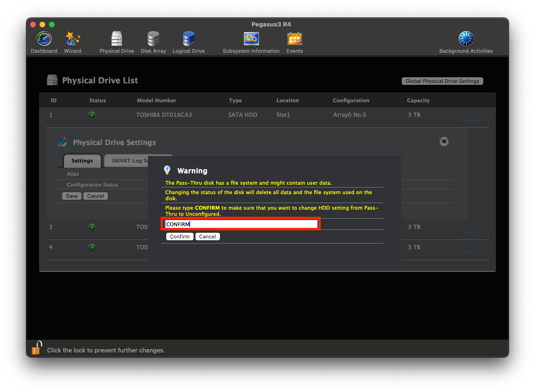Image resolution: width=535 pixels, height=392 pixels.
Task: Click the yellow minimize window button
Action: point(42,24)
